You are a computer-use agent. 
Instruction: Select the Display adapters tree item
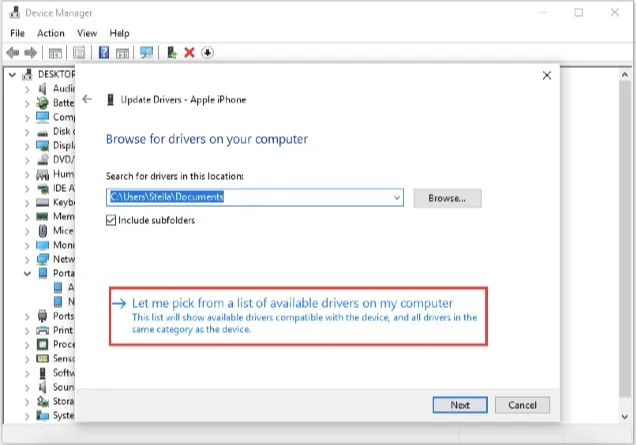click(x=63, y=145)
